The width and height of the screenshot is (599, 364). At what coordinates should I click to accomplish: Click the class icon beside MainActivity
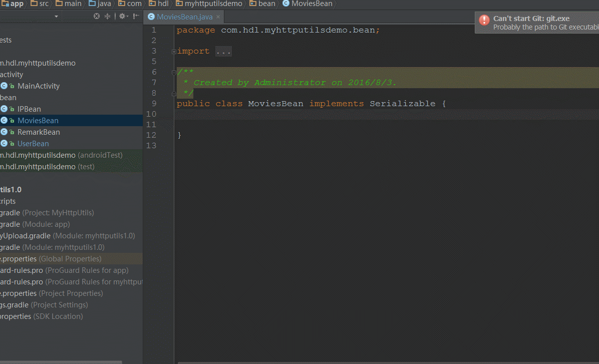point(4,86)
